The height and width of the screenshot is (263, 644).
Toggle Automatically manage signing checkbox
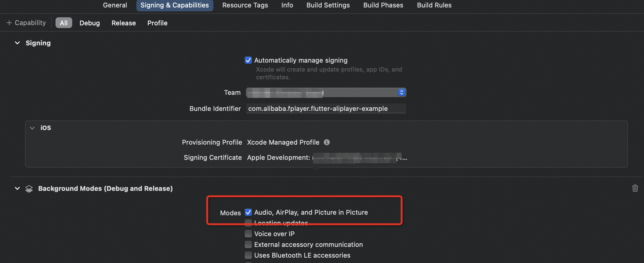pos(248,60)
